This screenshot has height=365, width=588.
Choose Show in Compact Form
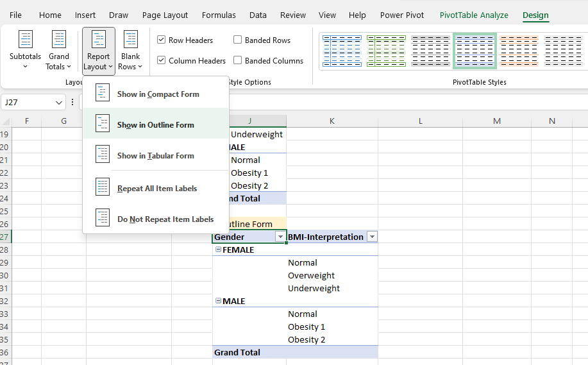tap(155, 94)
